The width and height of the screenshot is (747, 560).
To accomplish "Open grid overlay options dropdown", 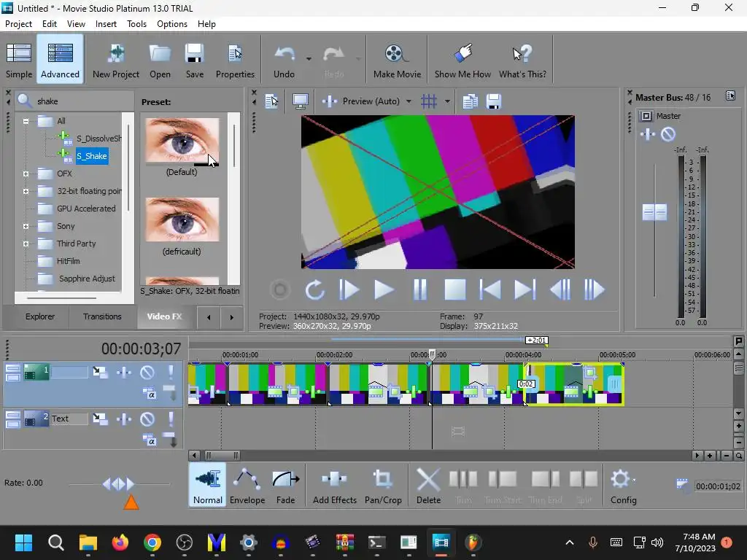I will point(447,101).
